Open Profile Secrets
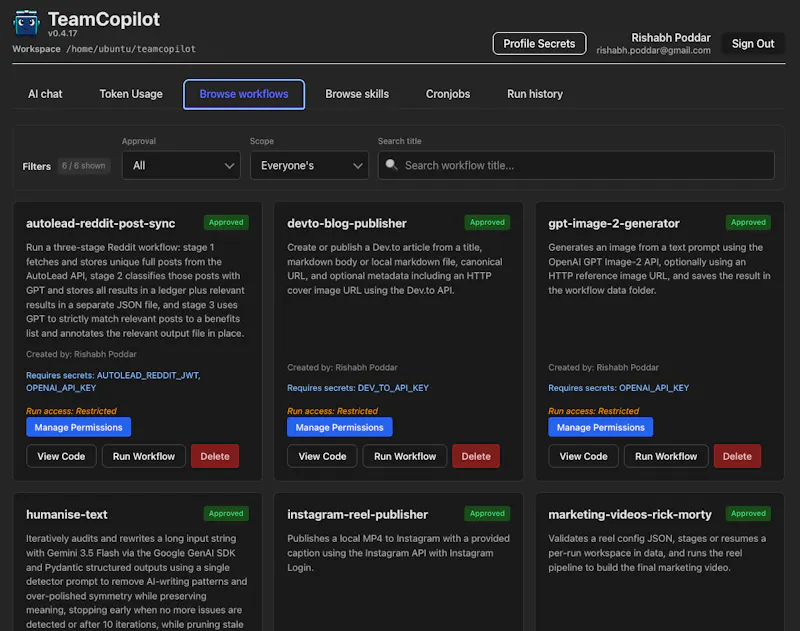 point(539,43)
